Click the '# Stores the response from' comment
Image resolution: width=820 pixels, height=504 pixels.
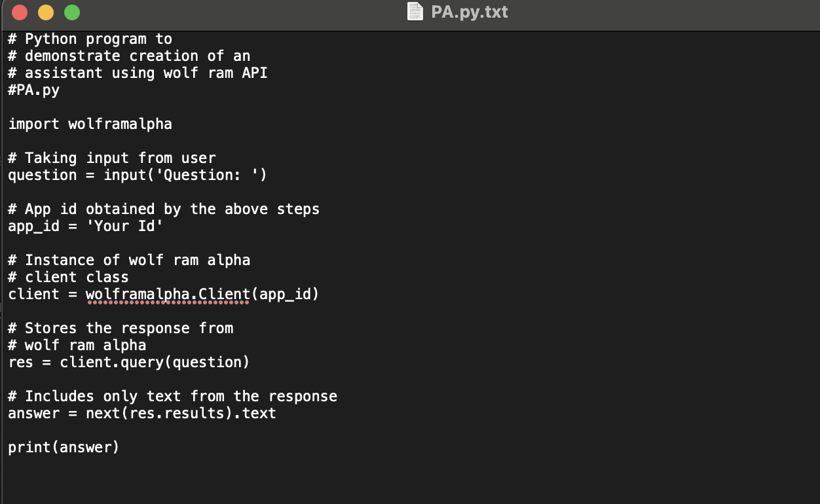pos(121,328)
